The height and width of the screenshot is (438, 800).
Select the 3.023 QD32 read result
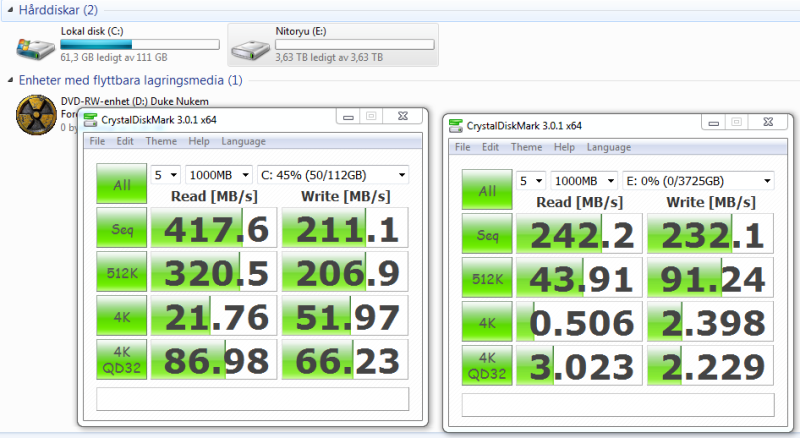pos(579,366)
